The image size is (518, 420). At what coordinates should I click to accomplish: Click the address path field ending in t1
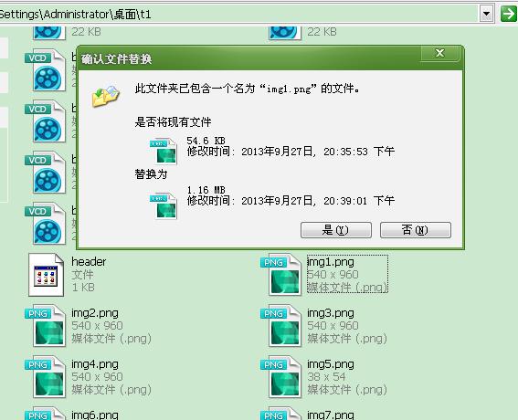[239, 15]
